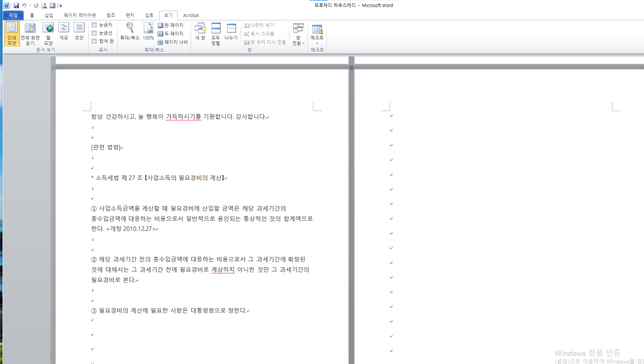Toggle the Gridlines (눈금선) checkbox
The width and height of the screenshot is (644, 364).
click(94, 33)
